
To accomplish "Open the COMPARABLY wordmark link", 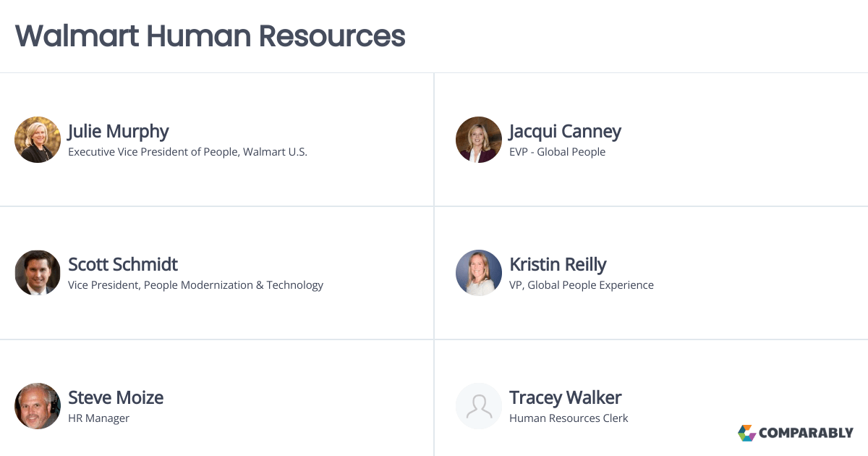I will (x=807, y=433).
